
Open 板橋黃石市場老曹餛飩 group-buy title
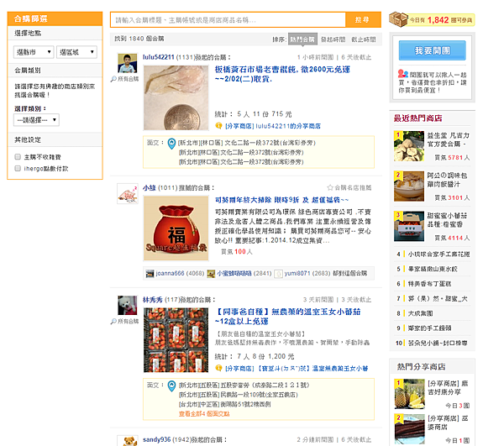pyautogui.click(x=282, y=74)
